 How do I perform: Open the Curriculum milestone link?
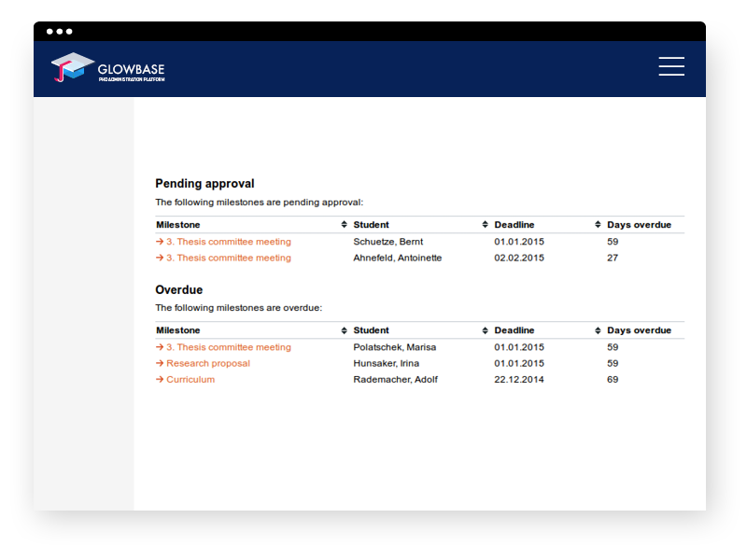pyautogui.click(x=185, y=380)
